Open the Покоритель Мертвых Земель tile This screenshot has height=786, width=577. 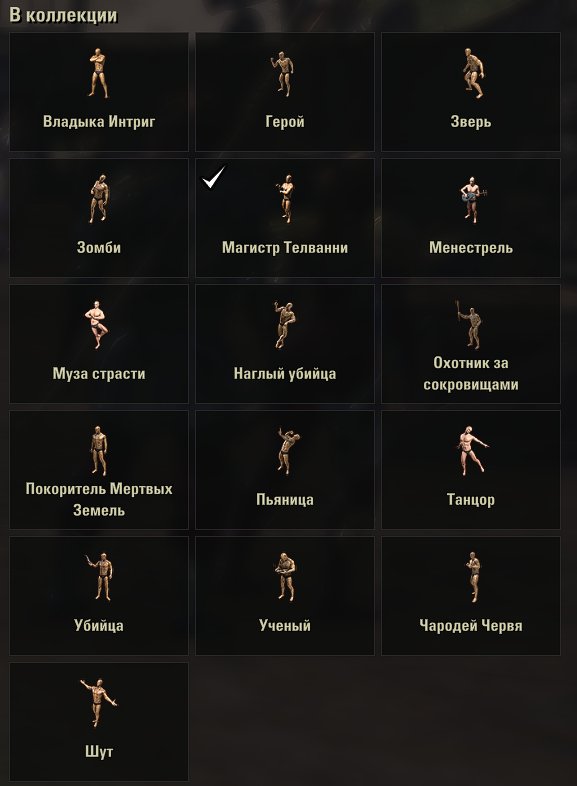point(99,470)
